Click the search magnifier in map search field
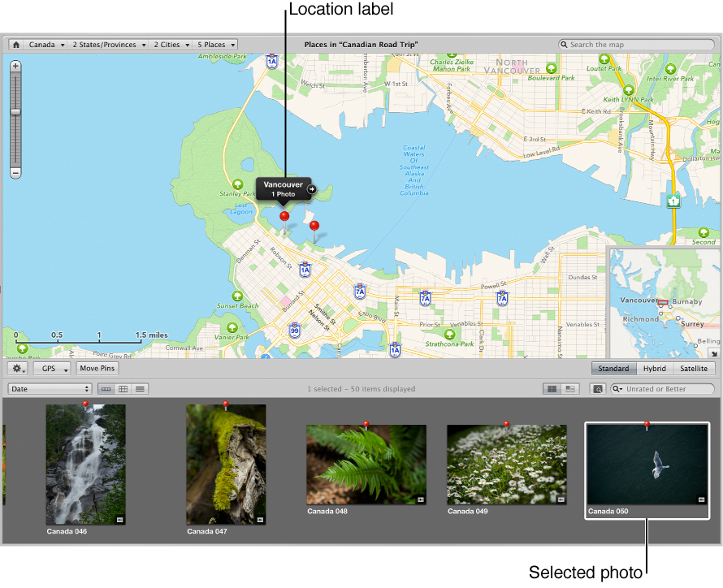 coord(564,44)
